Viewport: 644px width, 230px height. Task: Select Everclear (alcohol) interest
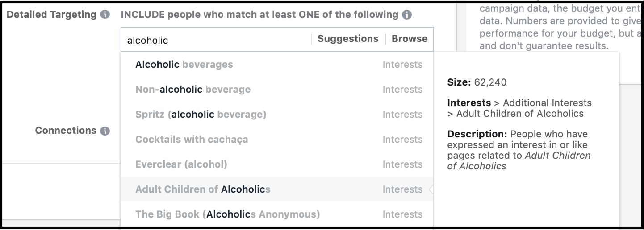pyautogui.click(x=277, y=164)
